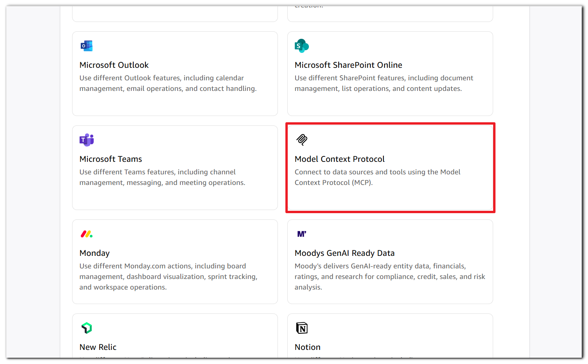Click the Outlook features description text
This screenshot has height=364, width=588.
pos(168,83)
